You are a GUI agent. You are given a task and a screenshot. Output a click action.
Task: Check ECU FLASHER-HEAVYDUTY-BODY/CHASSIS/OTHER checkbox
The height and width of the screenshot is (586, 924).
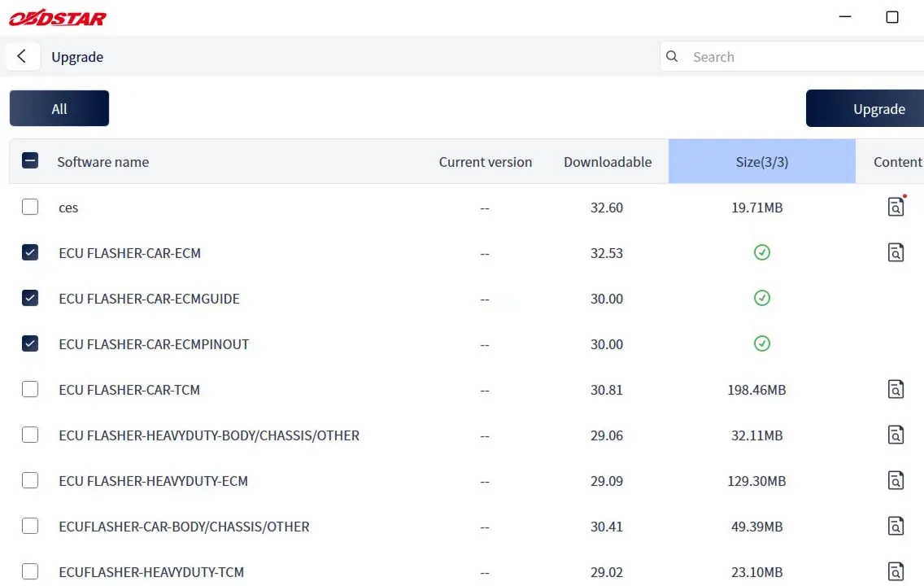click(x=30, y=435)
